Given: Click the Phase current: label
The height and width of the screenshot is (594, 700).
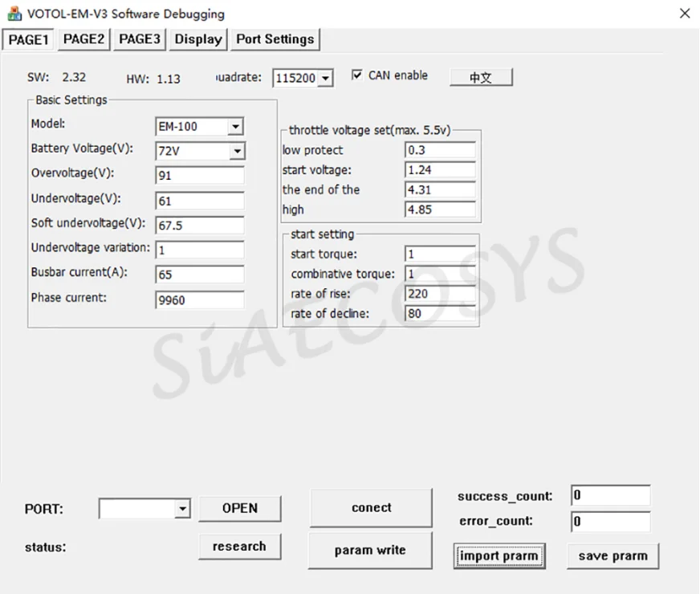Looking at the screenshot, I should point(69,298).
